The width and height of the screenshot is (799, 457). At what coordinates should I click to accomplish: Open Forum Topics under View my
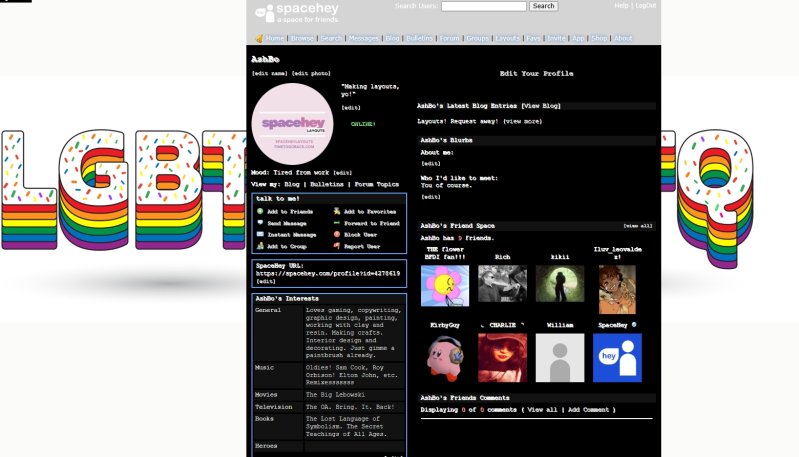click(x=377, y=184)
